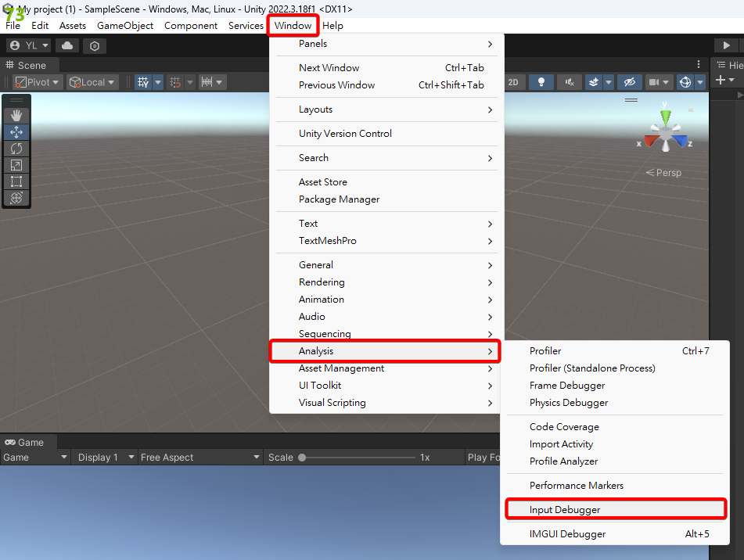Open Package Manager from Window menu
The width and height of the screenshot is (744, 560).
click(x=386, y=199)
